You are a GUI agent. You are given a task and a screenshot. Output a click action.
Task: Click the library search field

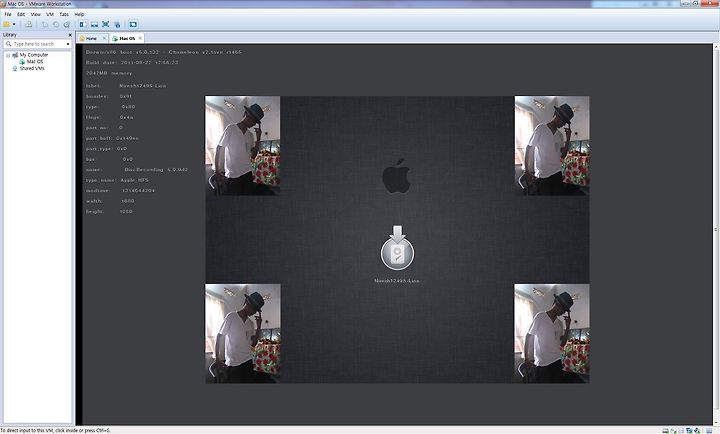(38, 44)
